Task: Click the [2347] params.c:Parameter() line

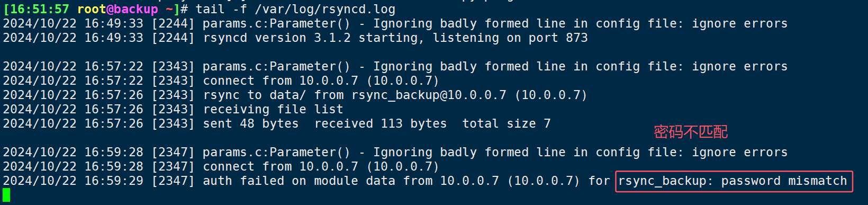Action: 395,153
